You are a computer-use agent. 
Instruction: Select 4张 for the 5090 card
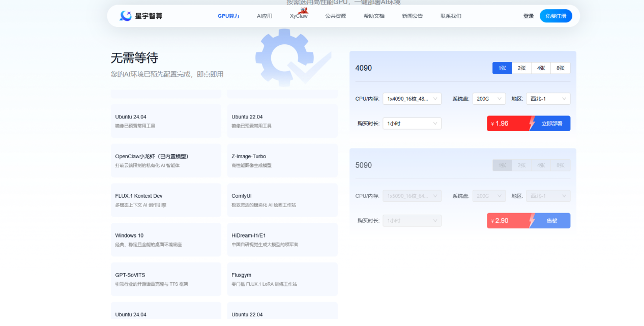[x=541, y=165]
